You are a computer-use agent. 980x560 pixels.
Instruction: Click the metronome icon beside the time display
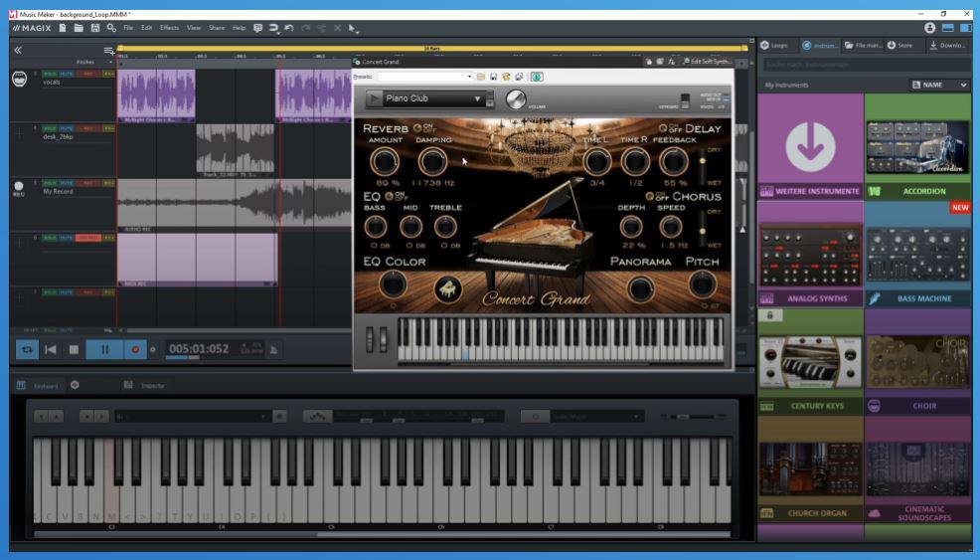pyautogui.click(x=273, y=350)
